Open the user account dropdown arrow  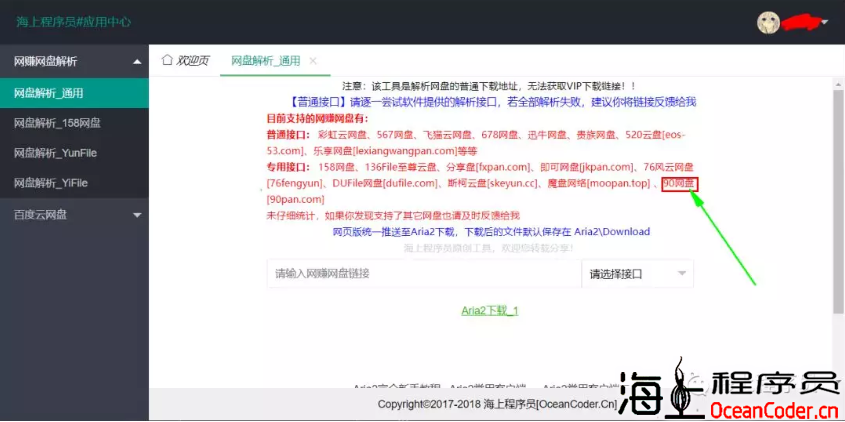point(825,23)
